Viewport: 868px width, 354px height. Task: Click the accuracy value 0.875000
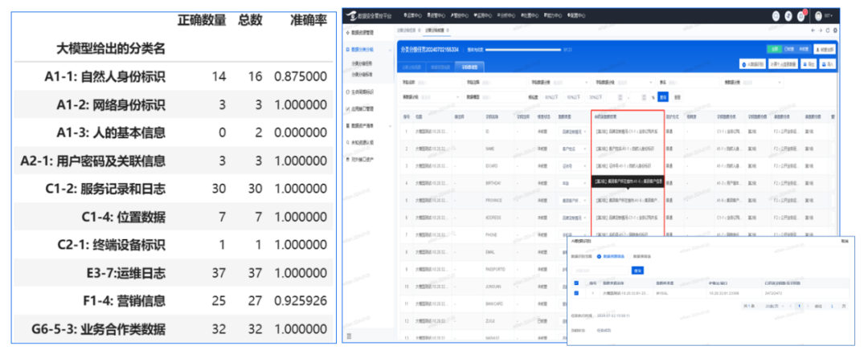tap(301, 76)
